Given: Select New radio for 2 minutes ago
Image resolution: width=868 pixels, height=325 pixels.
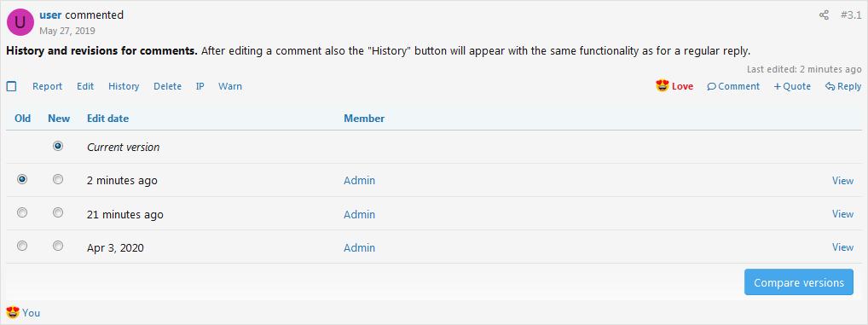Looking at the screenshot, I should pos(58,179).
